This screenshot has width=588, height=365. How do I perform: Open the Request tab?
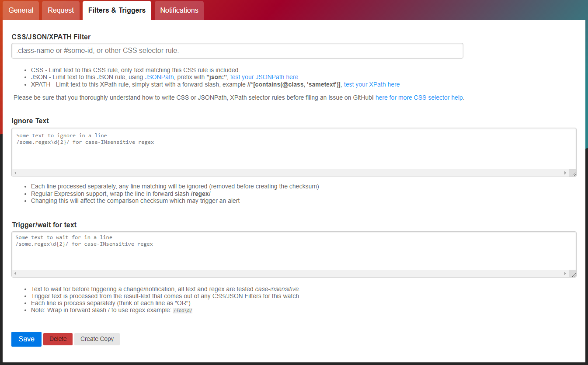[60, 10]
